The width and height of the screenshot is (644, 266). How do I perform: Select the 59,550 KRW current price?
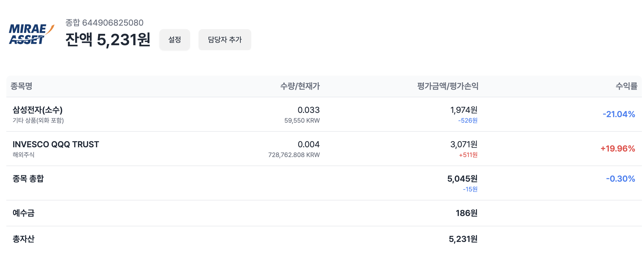302,121
